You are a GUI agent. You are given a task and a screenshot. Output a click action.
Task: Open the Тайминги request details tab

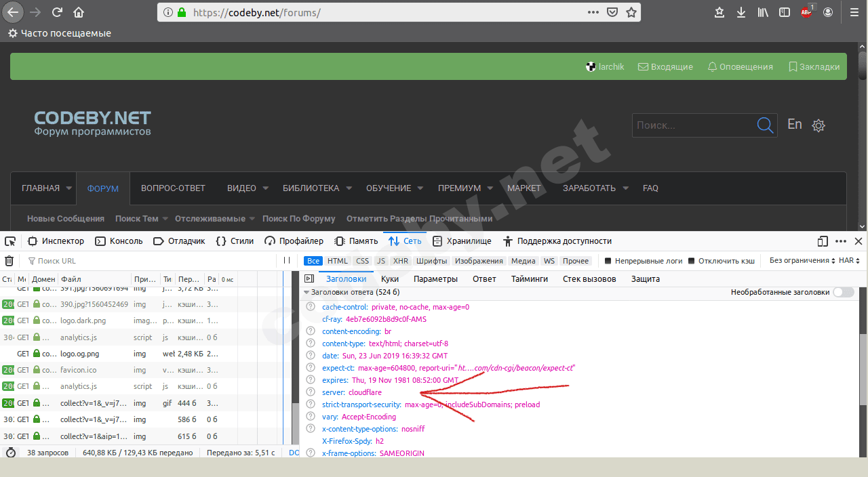[530, 278]
